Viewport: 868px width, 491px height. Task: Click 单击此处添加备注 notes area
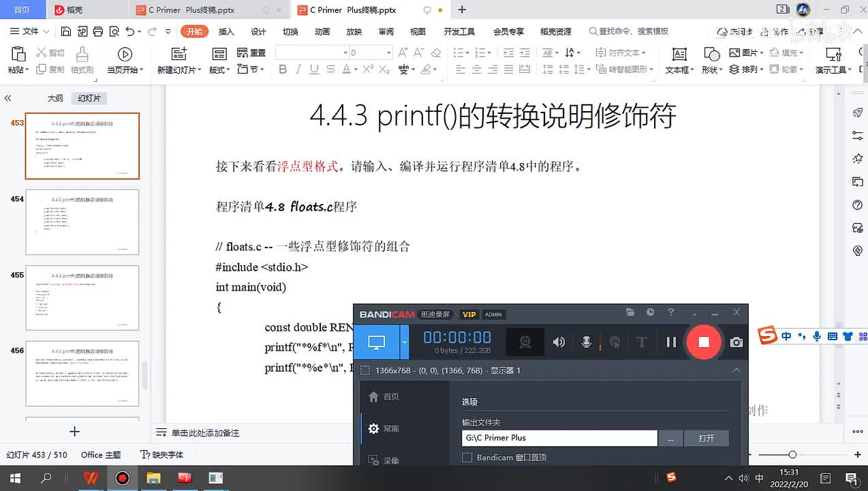(204, 433)
